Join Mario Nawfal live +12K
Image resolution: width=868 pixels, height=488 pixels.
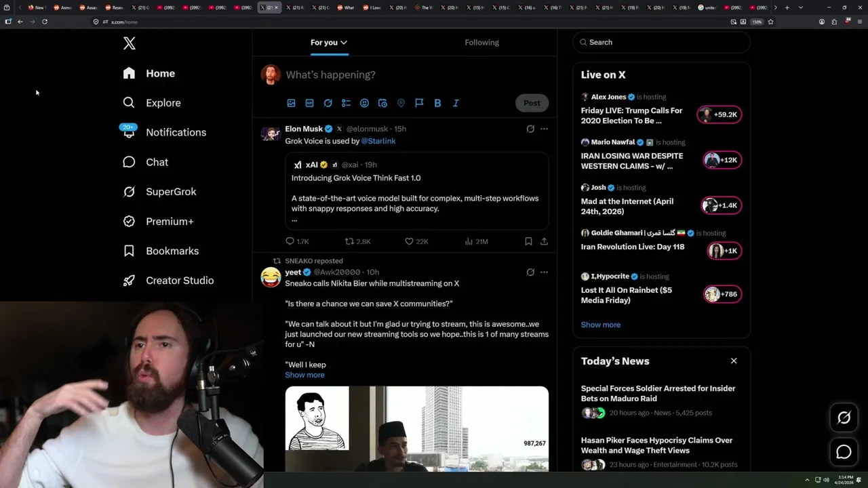coord(722,160)
